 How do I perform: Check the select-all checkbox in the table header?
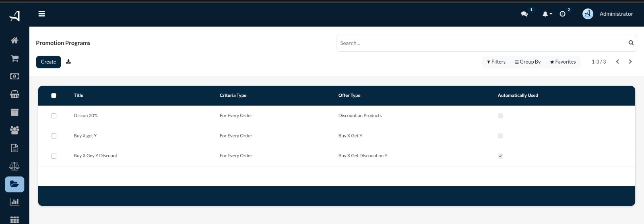[54, 95]
